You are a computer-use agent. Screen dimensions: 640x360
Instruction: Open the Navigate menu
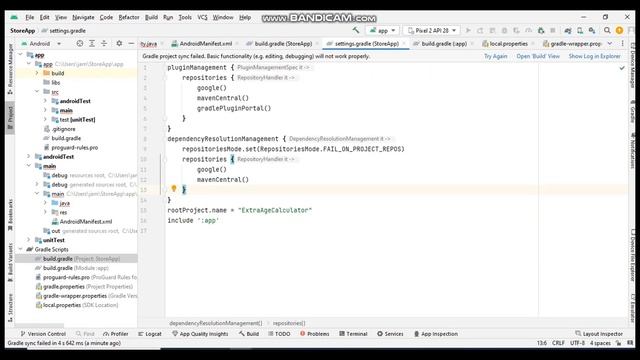[x=83, y=17]
